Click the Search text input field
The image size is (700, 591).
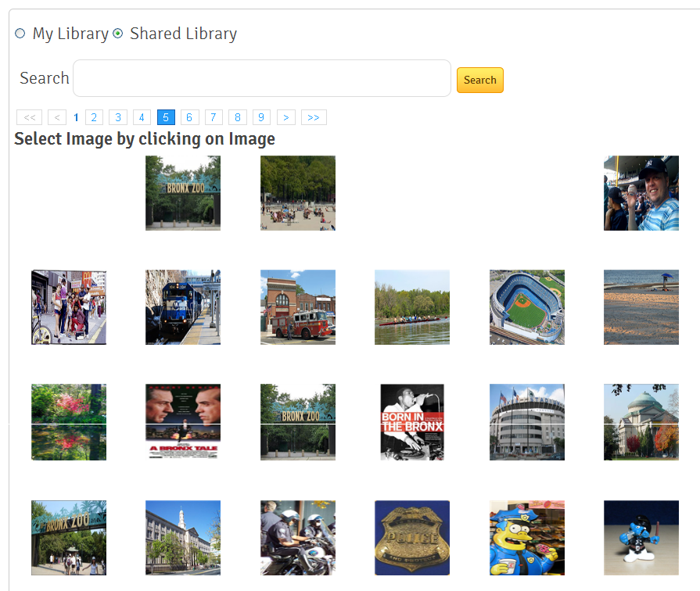(x=261, y=78)
